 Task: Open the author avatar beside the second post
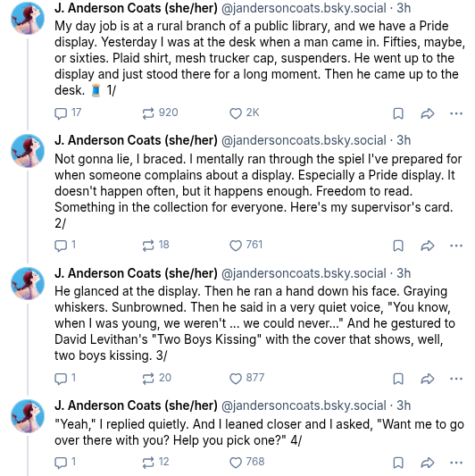[x=28, y=151]
